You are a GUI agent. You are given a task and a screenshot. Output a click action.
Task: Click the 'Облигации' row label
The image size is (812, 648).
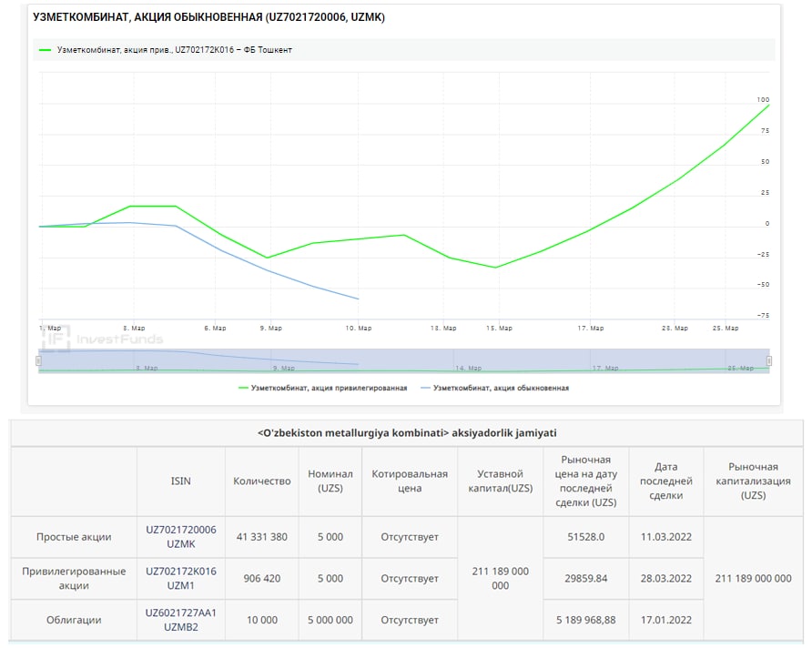pyautogui.click(x=74, y=620)
